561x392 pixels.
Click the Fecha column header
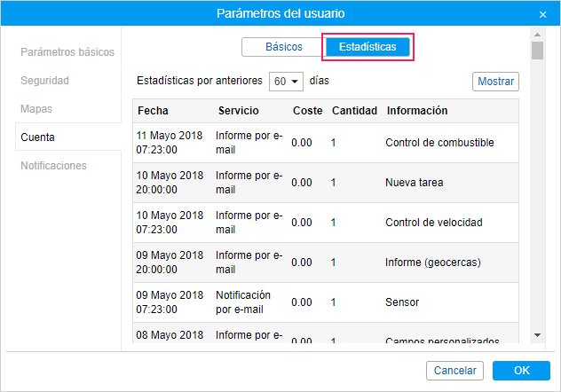[153, 111]
